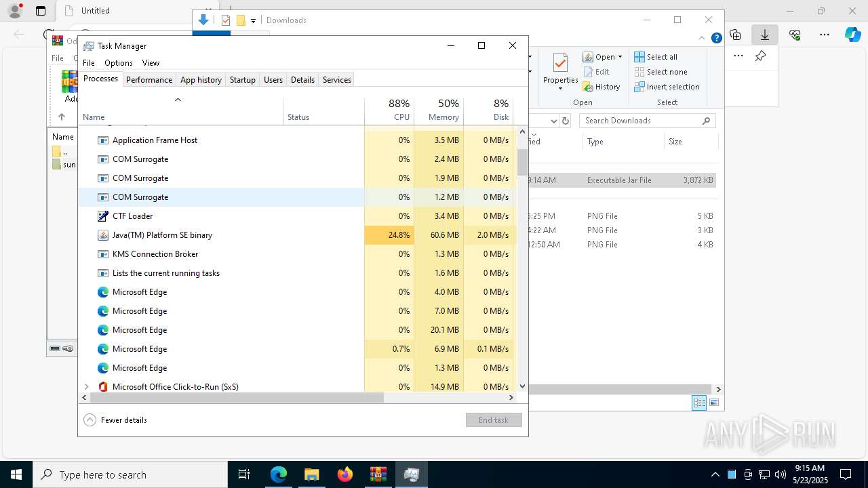
Task: Click the Windows Start button
Action: coord(16,474)
